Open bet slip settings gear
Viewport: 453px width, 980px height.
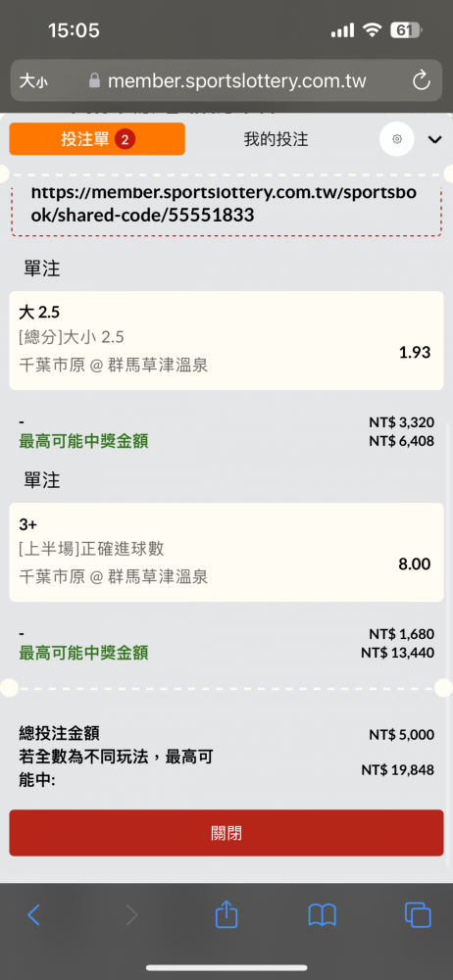tap(397, 139)
